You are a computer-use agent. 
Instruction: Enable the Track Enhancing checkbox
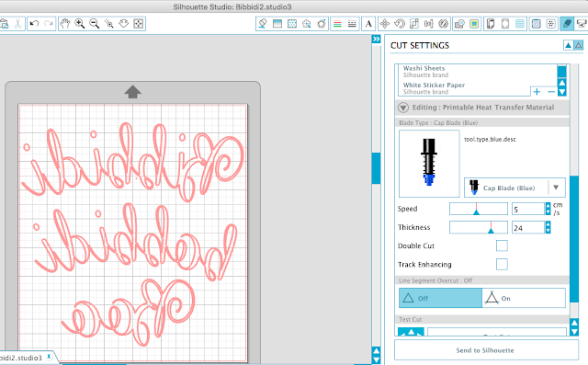click(502, 264)
